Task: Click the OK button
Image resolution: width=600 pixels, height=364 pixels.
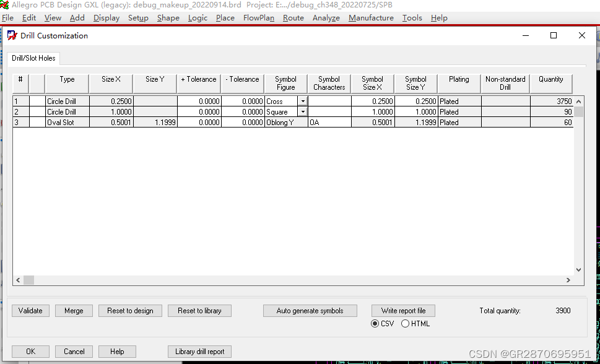Action: [x=30, y=352]
